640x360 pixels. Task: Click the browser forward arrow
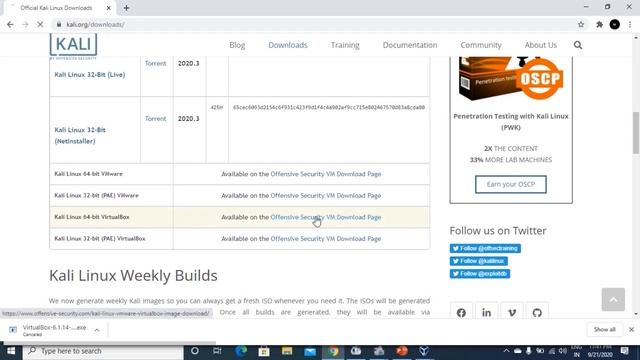[x=25, y=24]
